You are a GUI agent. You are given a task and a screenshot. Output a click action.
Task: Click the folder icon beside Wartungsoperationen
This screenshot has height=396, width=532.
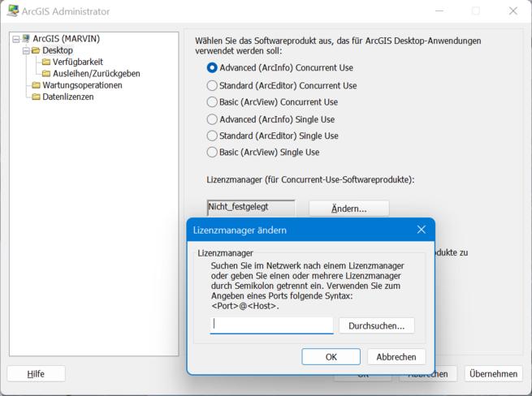(36, 85)
